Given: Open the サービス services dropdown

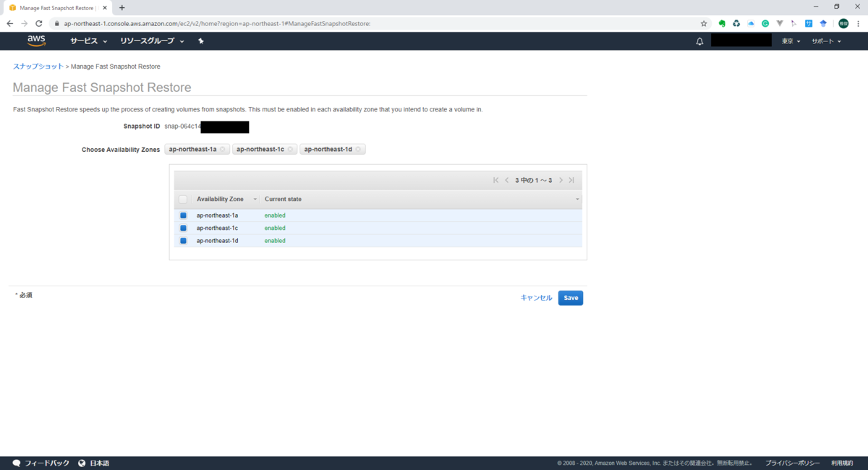Looking at the screenshot, I should 88,41.
